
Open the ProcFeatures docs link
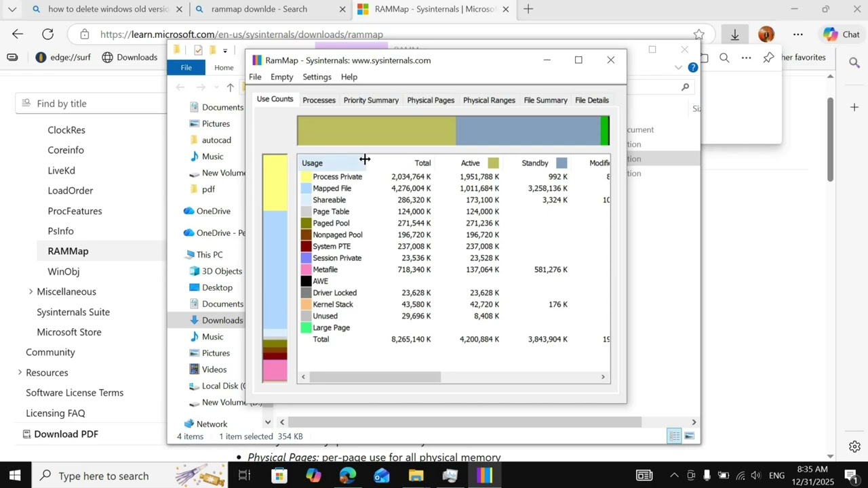[x=75, y=211]
